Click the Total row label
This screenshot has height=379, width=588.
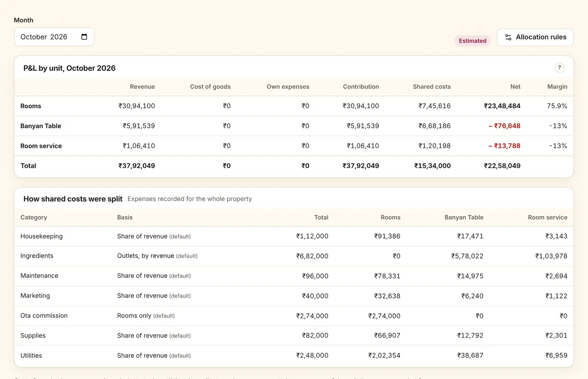(x=28, y=166)
